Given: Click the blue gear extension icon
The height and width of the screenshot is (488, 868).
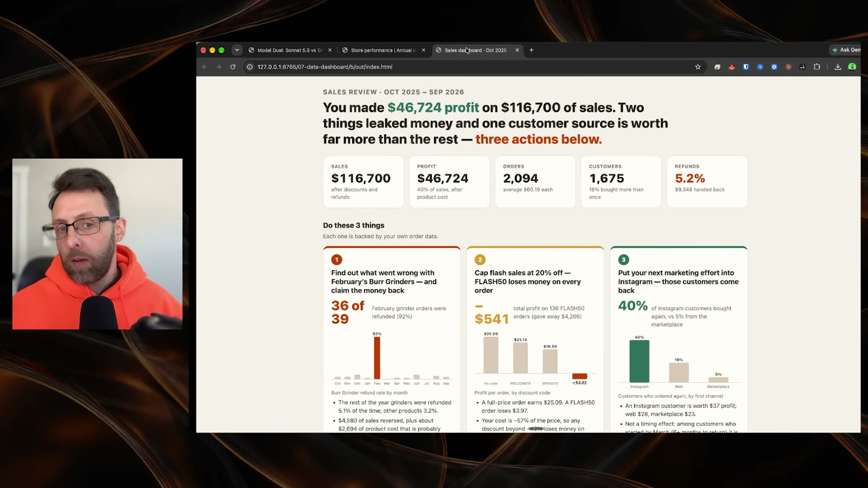Looking at the screenshot, I should (x=774, y=67).
